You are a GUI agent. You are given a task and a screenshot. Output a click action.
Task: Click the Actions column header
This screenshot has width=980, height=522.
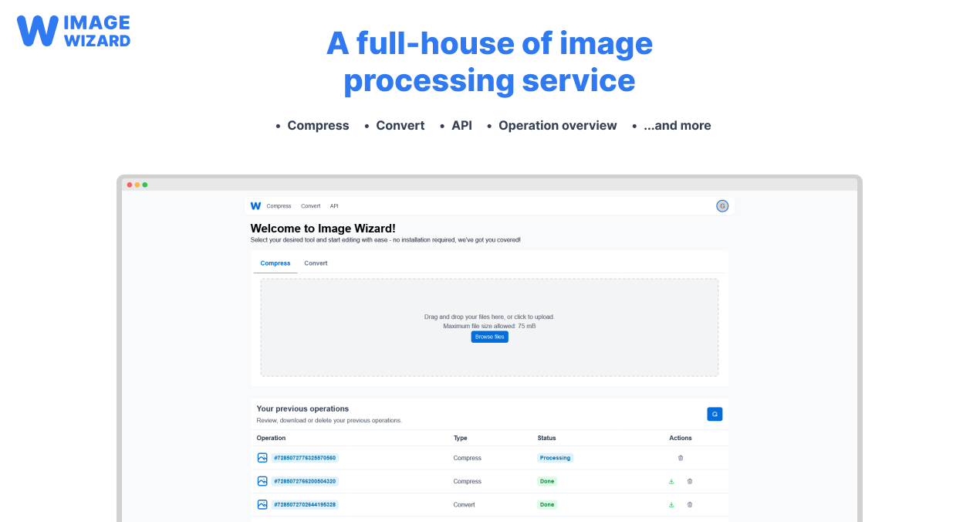click(681, 438)
